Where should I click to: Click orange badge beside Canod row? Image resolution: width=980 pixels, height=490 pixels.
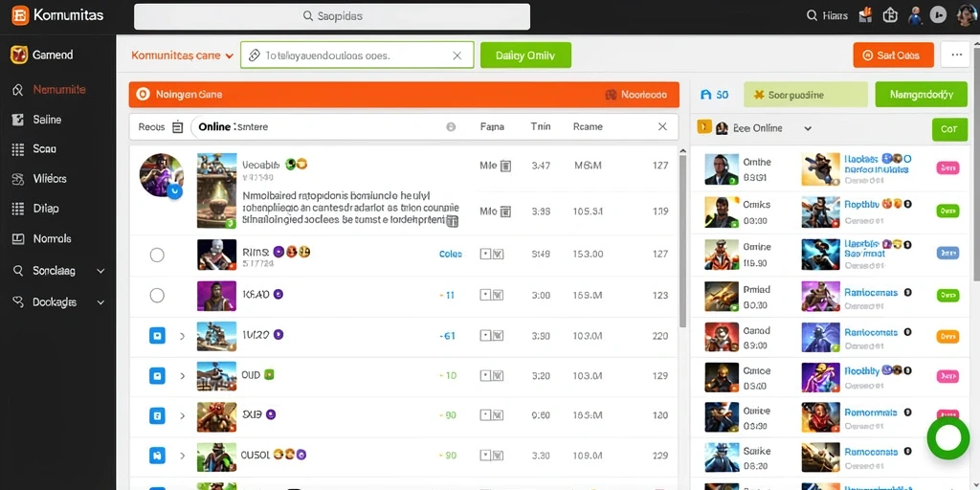pyautogui.click(x=948, y=337)
